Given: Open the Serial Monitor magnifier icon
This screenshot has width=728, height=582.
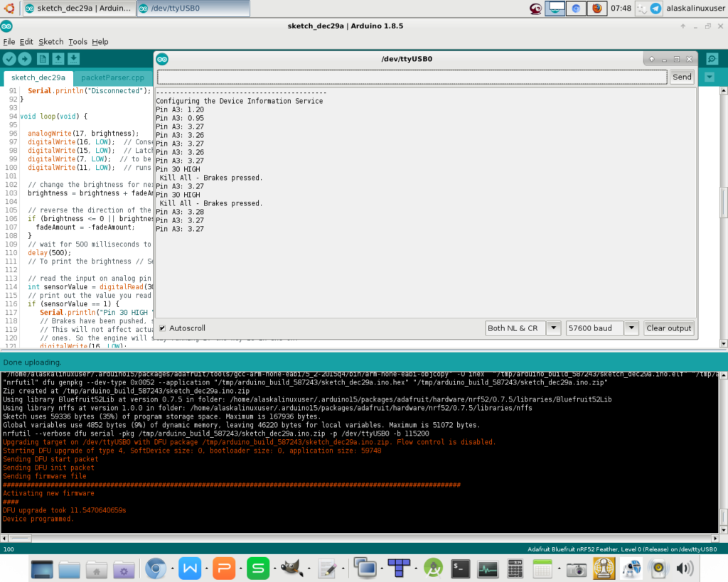Looking at the screenshot, I should (x=711, y=59).
